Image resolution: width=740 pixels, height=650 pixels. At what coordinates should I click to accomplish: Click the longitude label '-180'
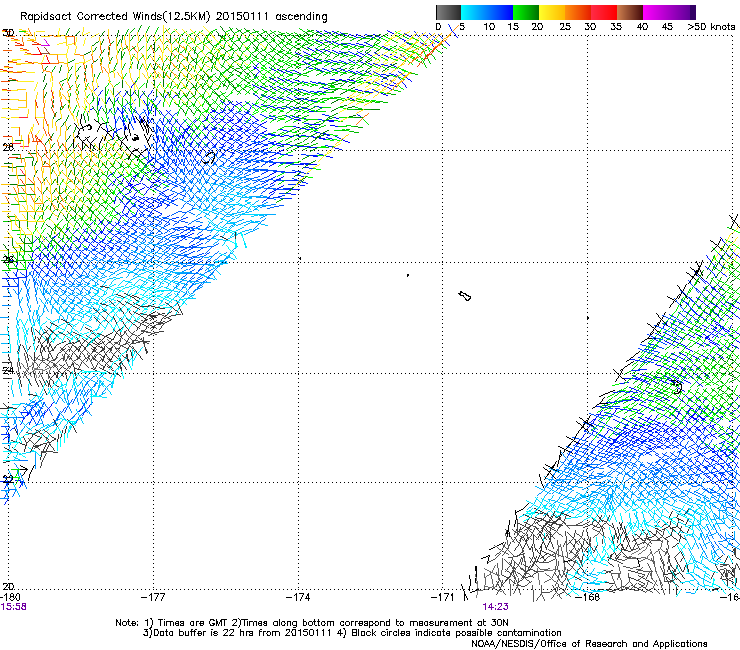coord(10,597)
